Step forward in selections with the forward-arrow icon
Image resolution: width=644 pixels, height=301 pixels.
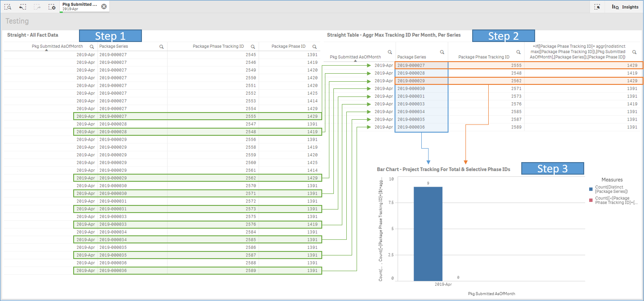click(x=37, y=7)
